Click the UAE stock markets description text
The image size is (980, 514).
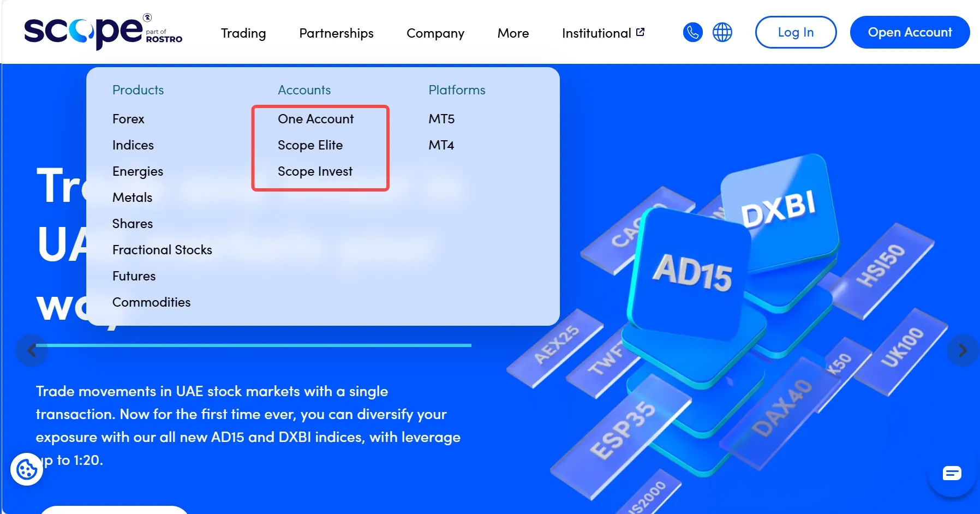click(248, 426)
